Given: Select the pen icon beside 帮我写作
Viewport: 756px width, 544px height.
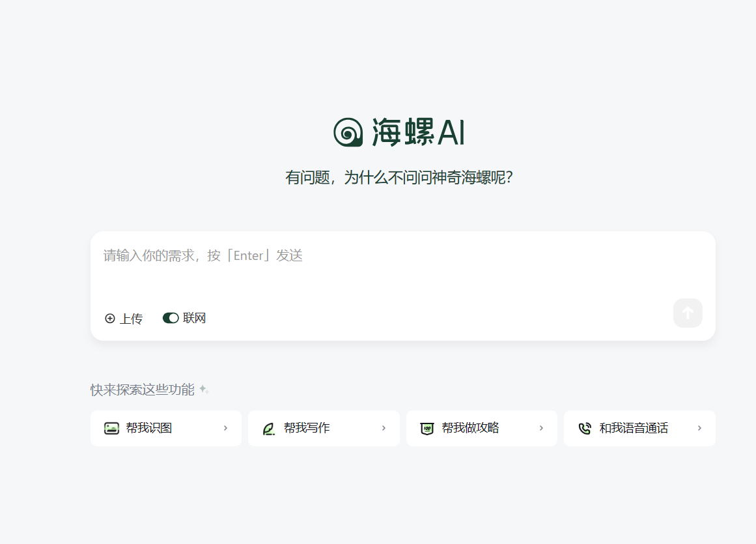Looking at the screenshot, I should (x=269, y=428).
